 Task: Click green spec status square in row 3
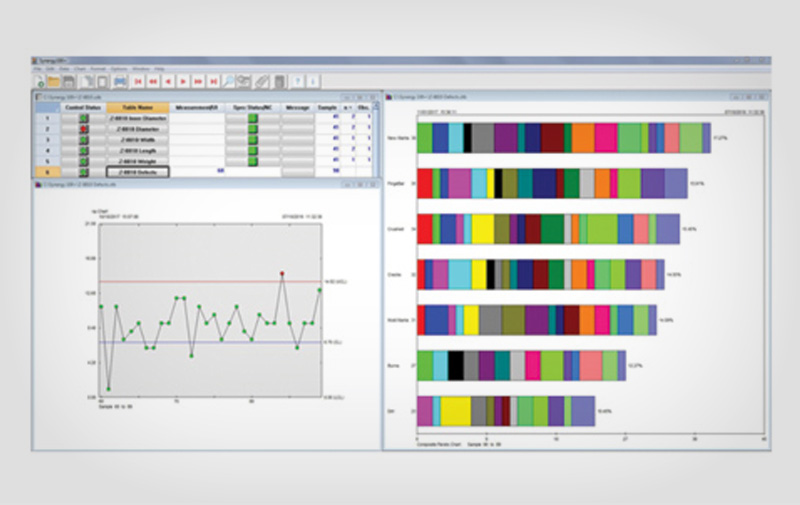click(x=253, y=140)
